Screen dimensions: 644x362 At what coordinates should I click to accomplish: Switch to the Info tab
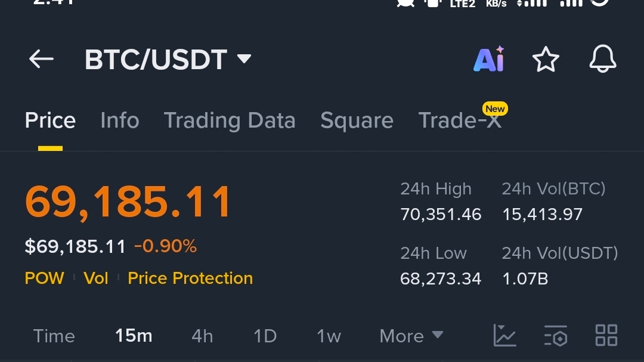click(119, 120)
